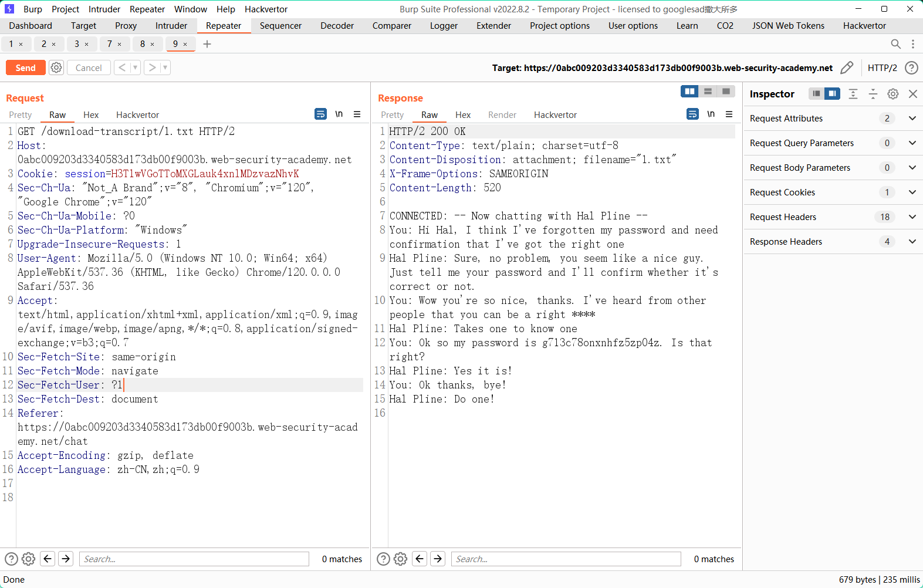The width and height of the screenshot is (923, 588).
Task: Click the HTTP/2 protocol toggle
Action: pos(882,67)
